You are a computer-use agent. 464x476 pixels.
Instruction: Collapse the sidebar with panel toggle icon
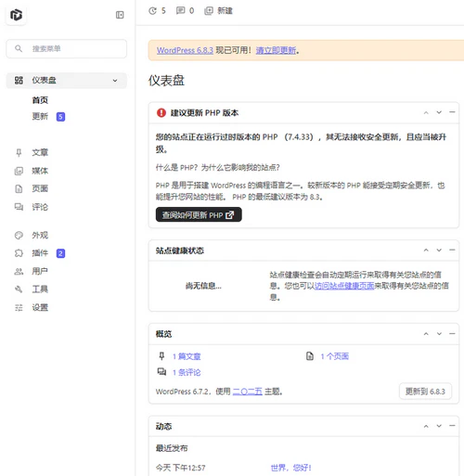point(120,15)
